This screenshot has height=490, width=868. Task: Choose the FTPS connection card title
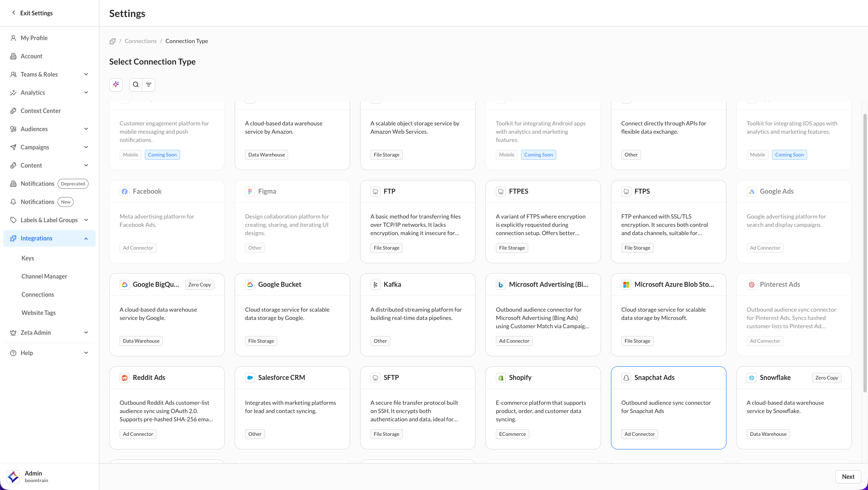click(x=642, y=191)
